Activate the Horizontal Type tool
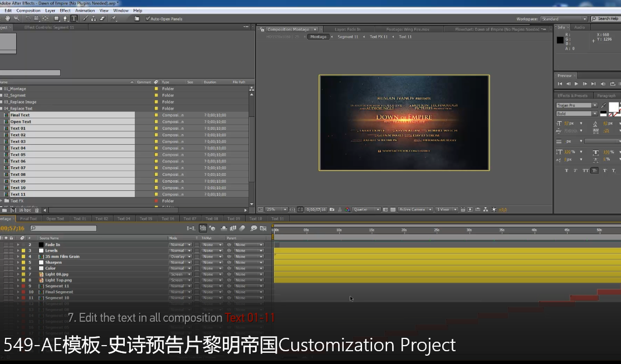This screenshot has width=621, height=364. point(74,18)
